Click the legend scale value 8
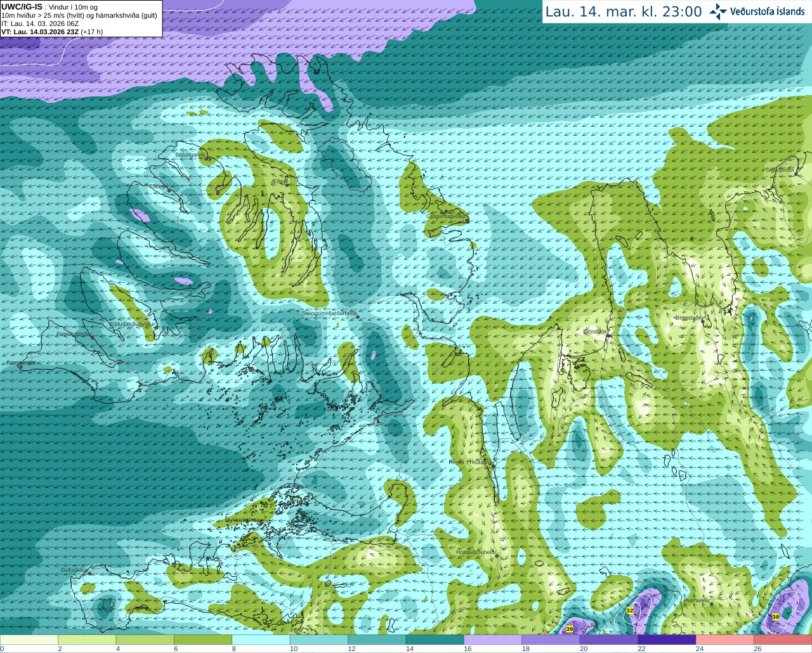 click(234, 649)
